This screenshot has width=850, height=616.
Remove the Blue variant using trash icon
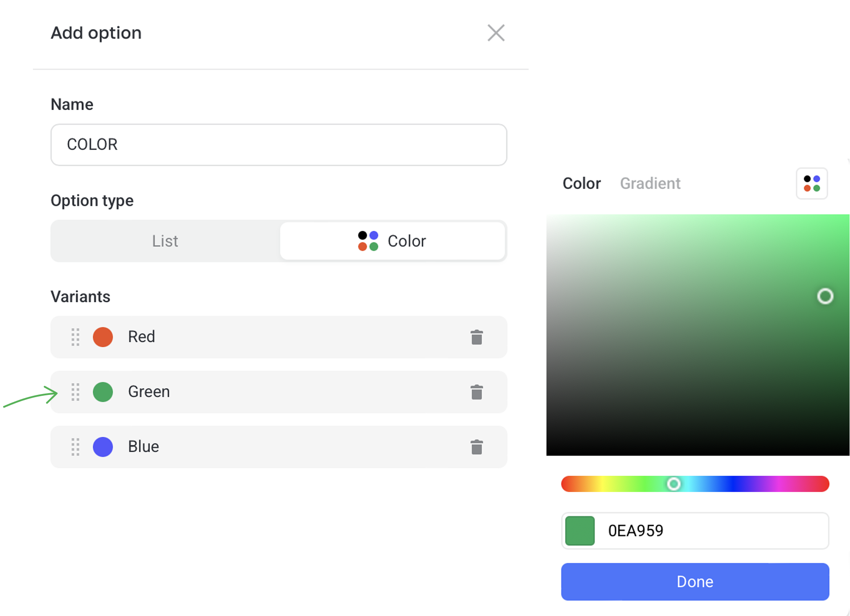click(x=476, y=447)
